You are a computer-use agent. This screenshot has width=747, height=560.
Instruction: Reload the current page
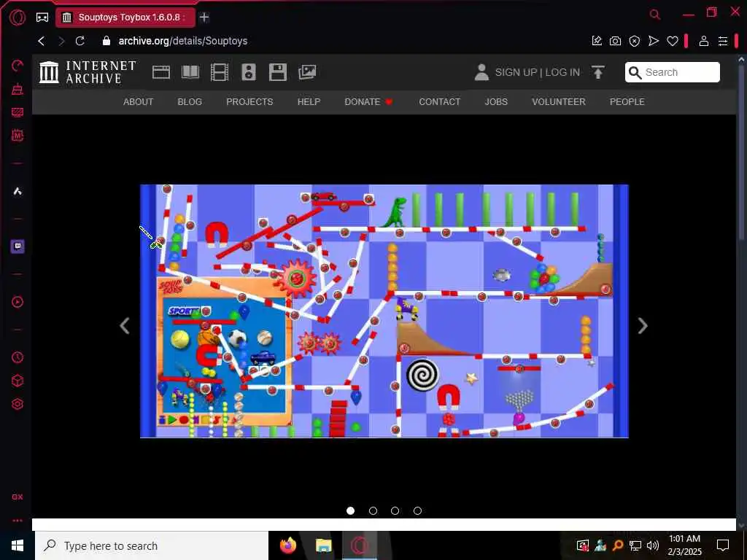80,41
